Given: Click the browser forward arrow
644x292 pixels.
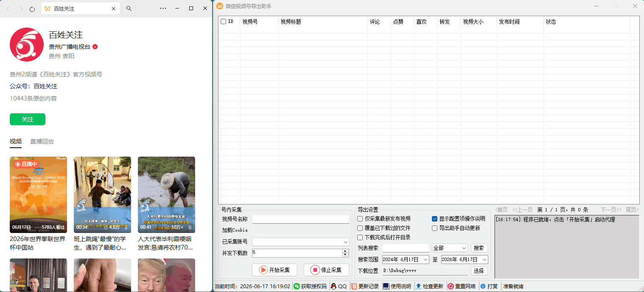Looking at the screenshot, I should point(21,8).
